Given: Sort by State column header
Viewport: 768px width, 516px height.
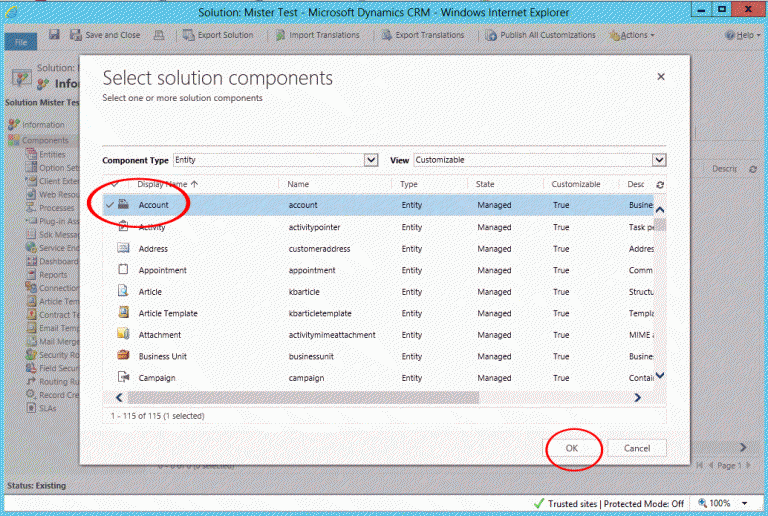Looking at the screenshot, I should click(x=485, y=184).
